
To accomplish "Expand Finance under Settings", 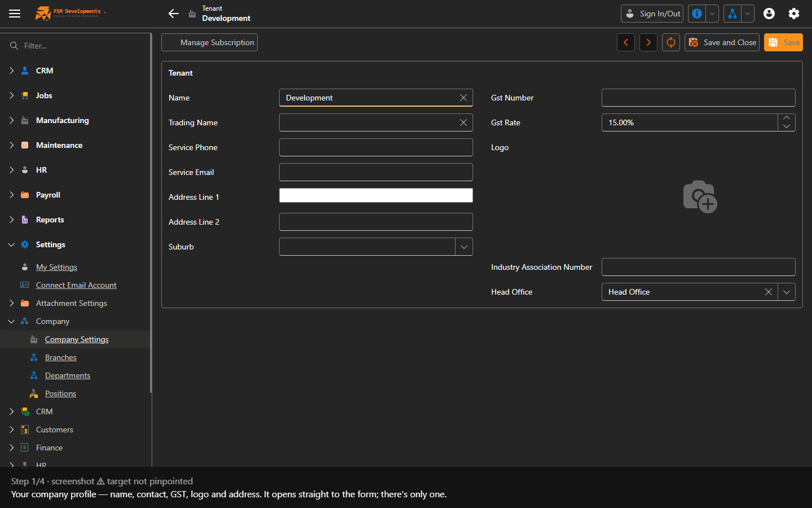I will (x=11, y=448).
